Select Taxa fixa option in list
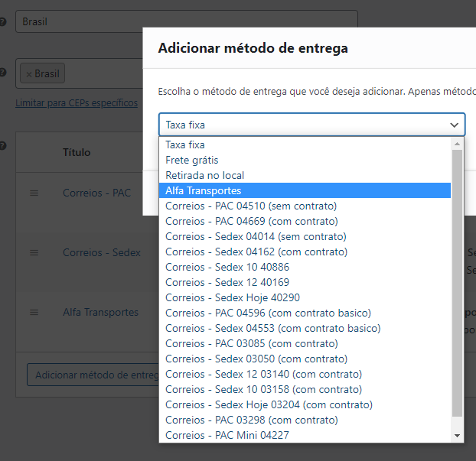476x461 pixels. [305, 144]
